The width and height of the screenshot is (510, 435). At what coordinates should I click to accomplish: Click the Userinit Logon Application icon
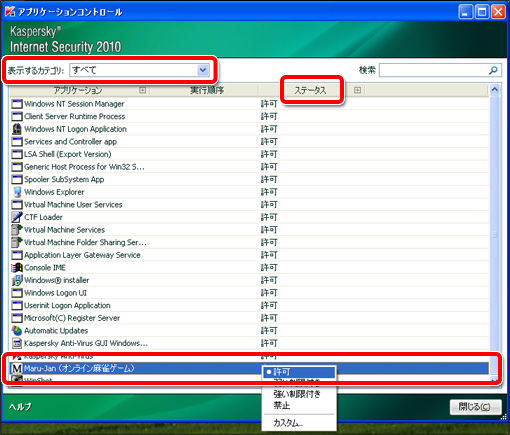[17, 306]
